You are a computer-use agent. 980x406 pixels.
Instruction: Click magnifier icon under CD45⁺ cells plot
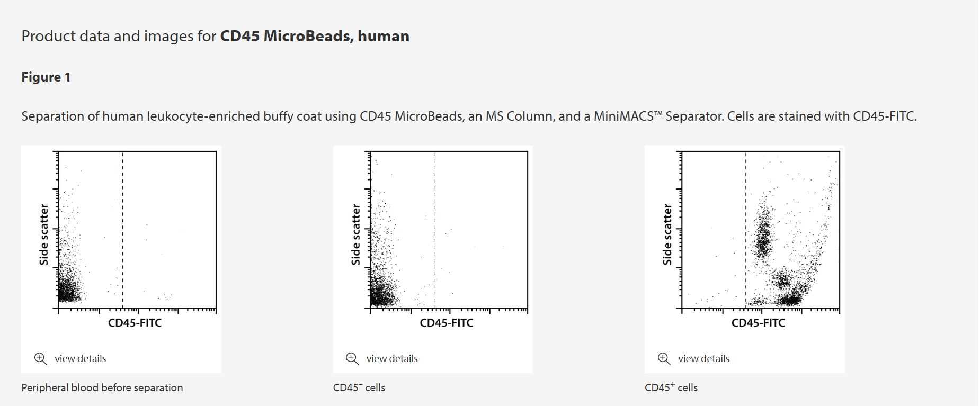pyautogui.click(x=664, y=358)
